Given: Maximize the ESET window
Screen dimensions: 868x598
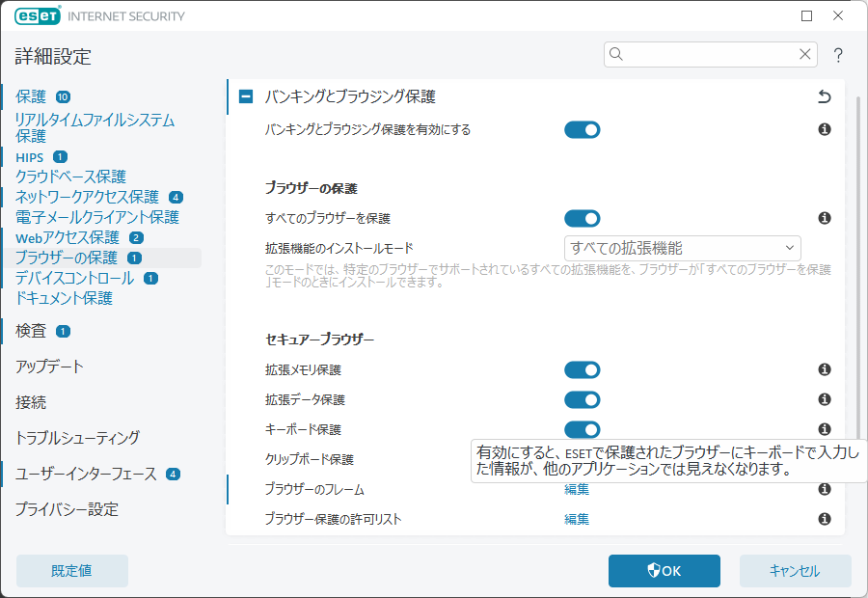Looking at the screenshot, I should click(x=806, y=16).
